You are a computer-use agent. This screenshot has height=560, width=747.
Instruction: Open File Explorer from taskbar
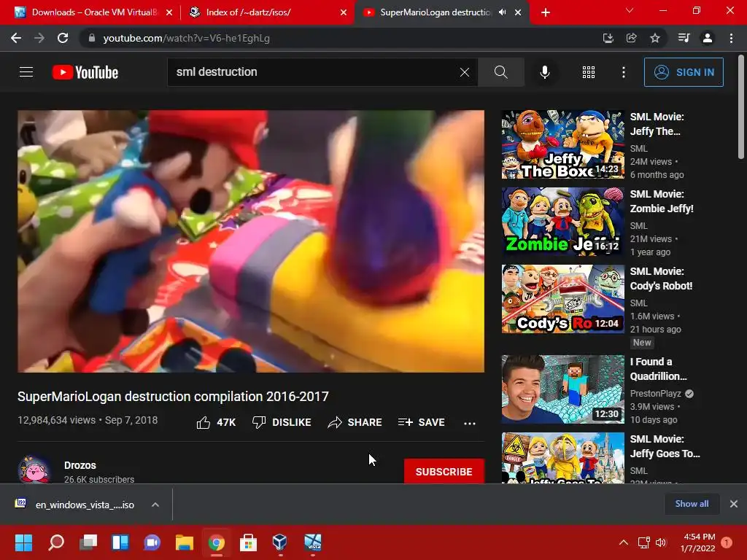[185, 542]
